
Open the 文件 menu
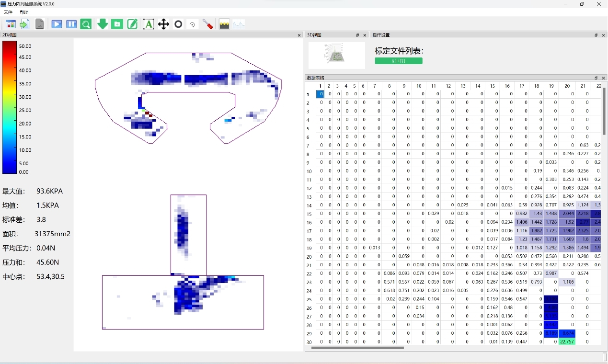[8, 12]
